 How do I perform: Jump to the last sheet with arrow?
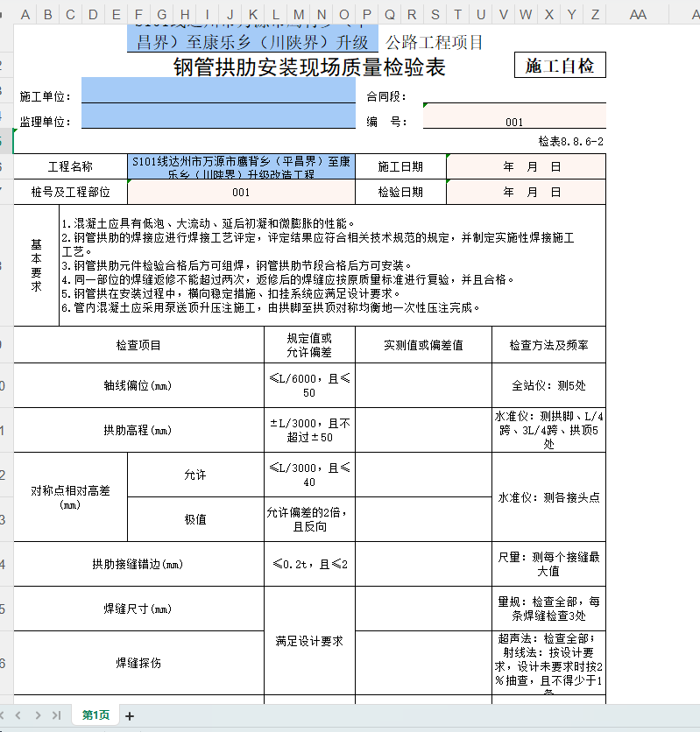tap(56, 715)
